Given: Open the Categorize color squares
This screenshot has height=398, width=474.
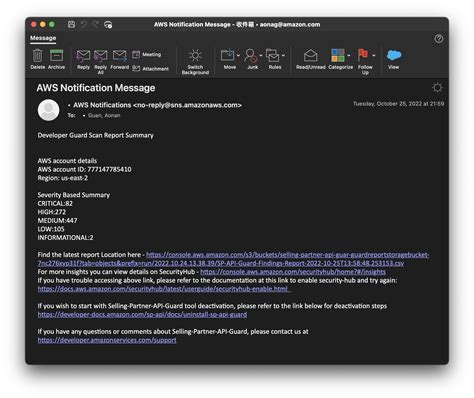Looking at the screenshot, I should click(338, 55).
